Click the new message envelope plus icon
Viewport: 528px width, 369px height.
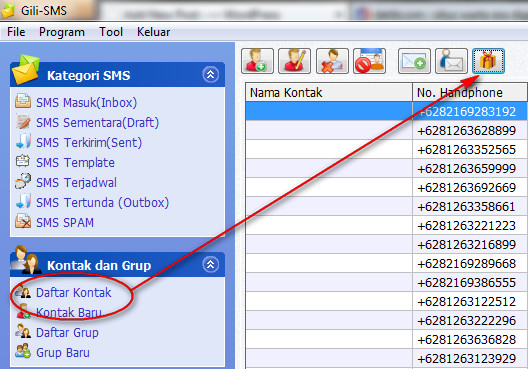pyautogui.click(x=414, y=61)
